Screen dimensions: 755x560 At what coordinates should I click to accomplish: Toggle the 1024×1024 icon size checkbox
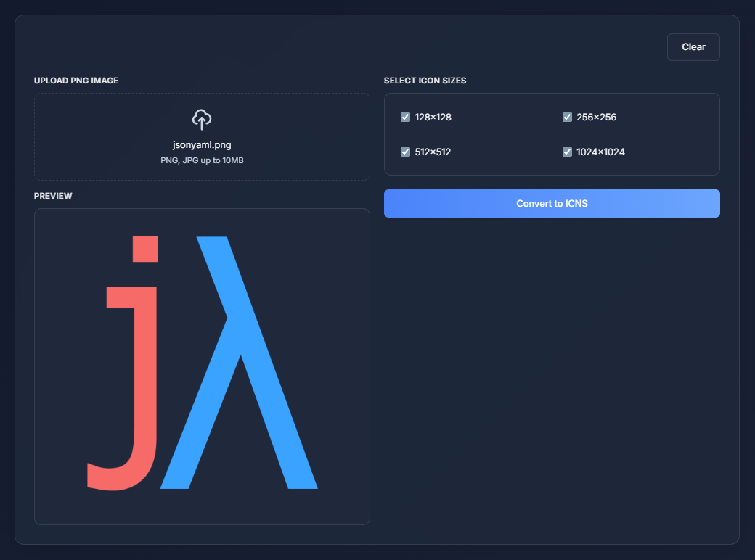pos(567,152)
